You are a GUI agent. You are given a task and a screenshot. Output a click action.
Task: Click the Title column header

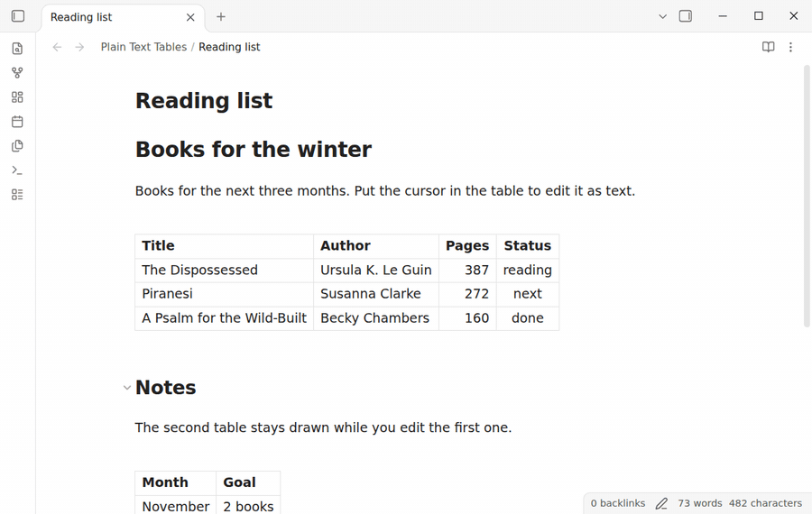tap(225, 246)
